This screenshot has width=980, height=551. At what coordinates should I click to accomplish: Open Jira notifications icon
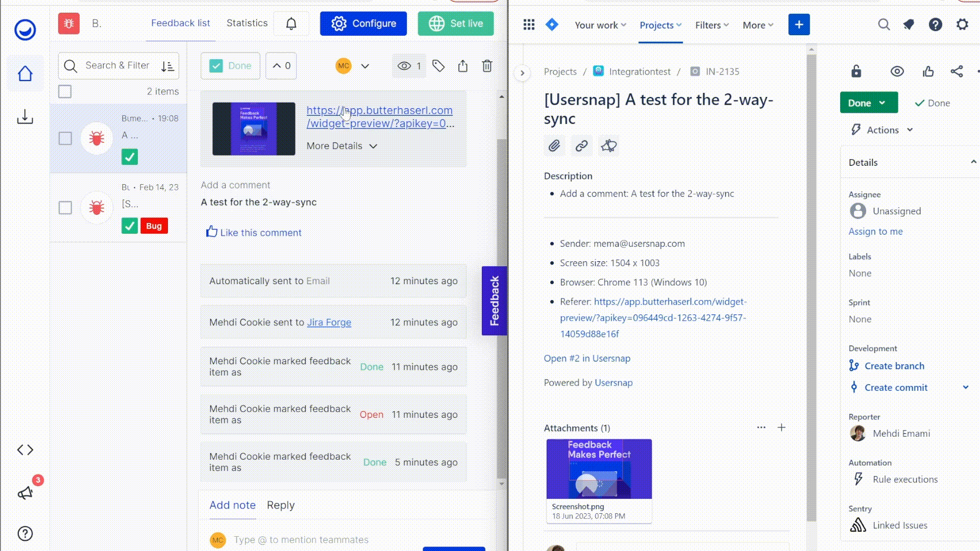[x=909, y=24]
